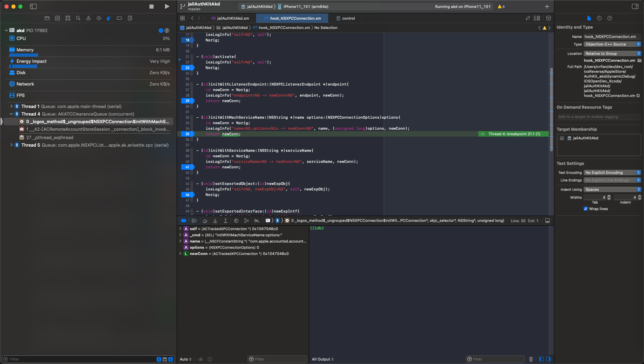Expand the newConn variable
Image resolution: width=644 pixels, height=364 pixels.
[180, 254]
